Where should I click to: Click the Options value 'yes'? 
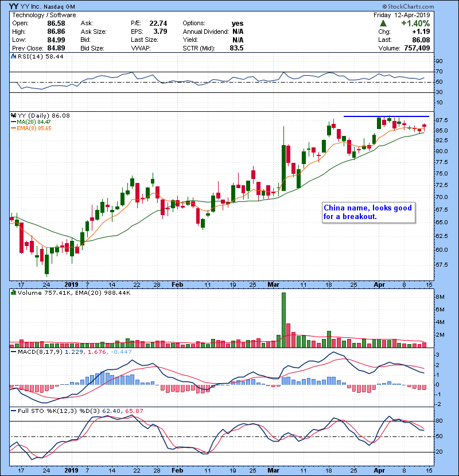[238, 24]
